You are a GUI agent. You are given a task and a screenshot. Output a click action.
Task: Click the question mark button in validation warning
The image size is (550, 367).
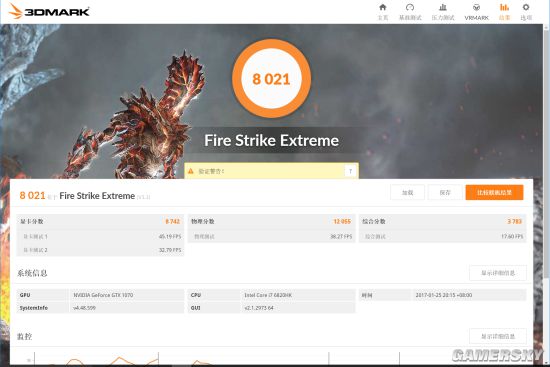[x=350, y=171]
